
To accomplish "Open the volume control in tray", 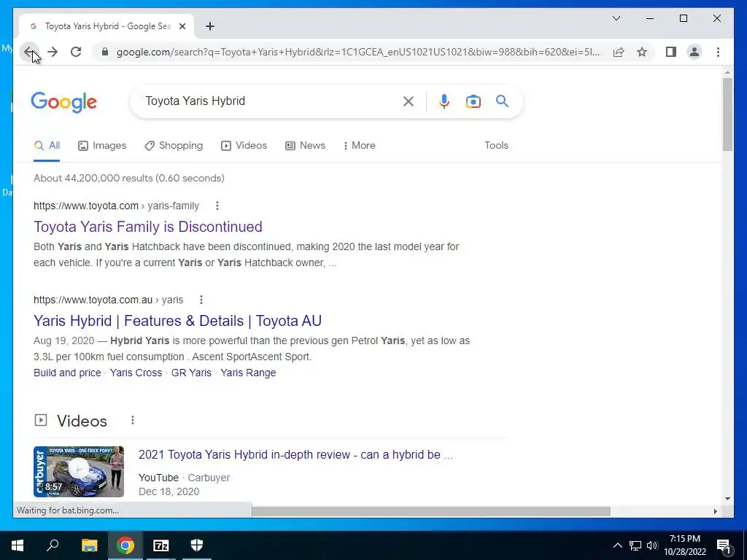I will point(652,545).
